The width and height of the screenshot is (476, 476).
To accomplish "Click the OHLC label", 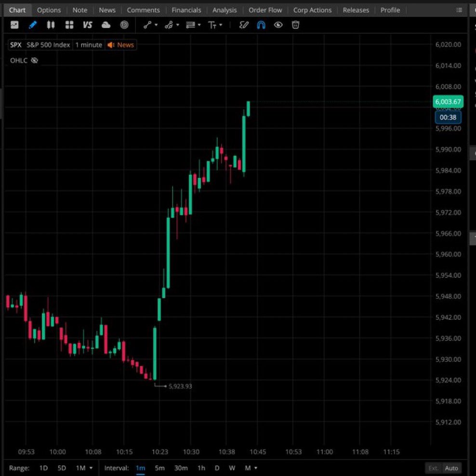I will (19, 60).
